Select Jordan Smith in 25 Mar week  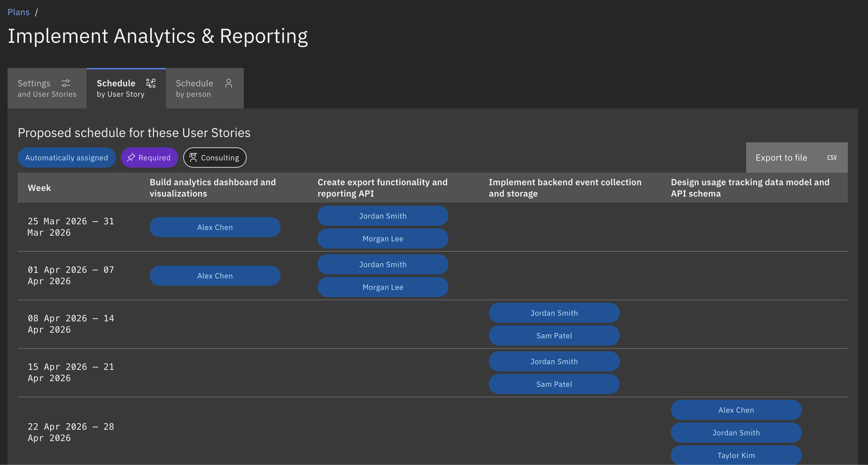click(383, 216)
